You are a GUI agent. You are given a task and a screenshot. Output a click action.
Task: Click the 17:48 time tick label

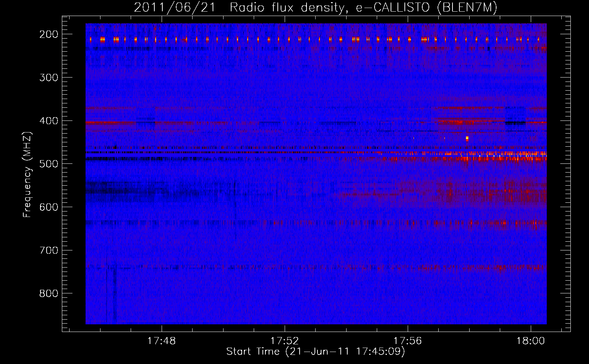click(161, 341)
